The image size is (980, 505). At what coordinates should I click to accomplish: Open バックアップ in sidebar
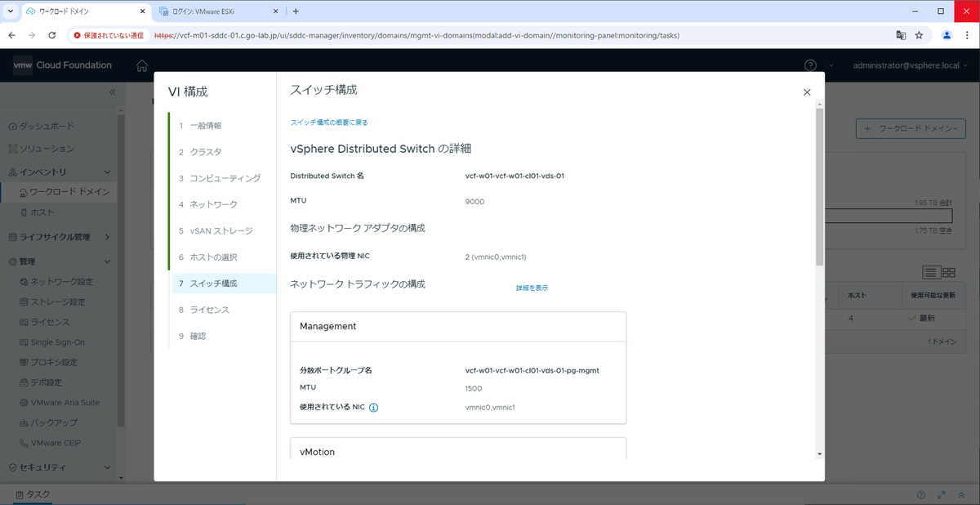click(48, 422)
